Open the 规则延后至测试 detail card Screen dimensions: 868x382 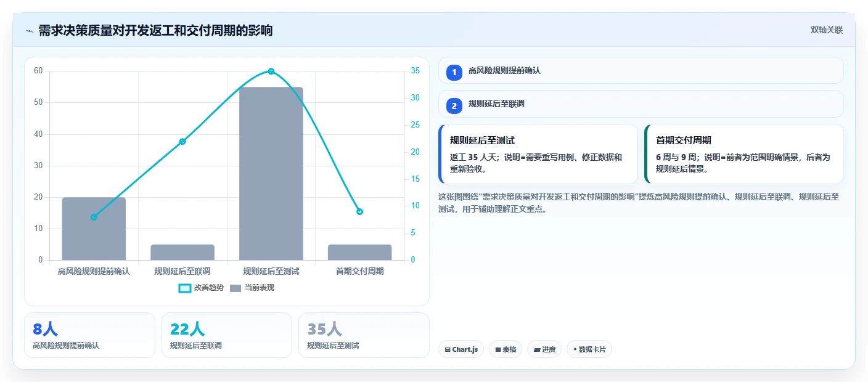538,154
